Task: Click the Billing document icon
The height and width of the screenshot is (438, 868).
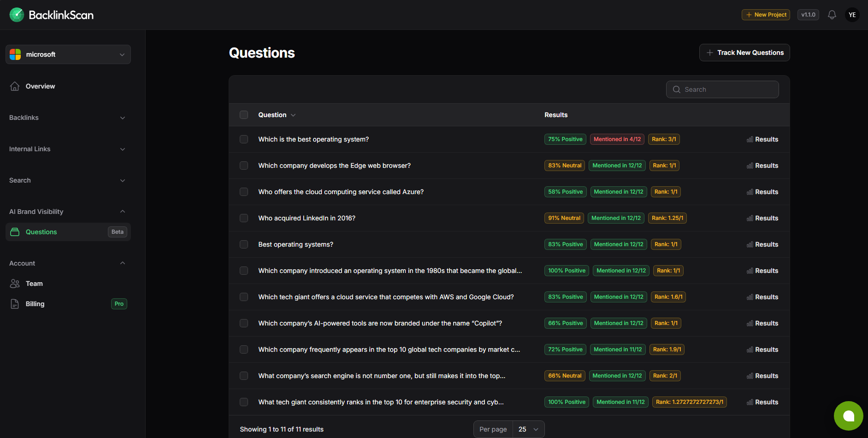Action: 15,304
